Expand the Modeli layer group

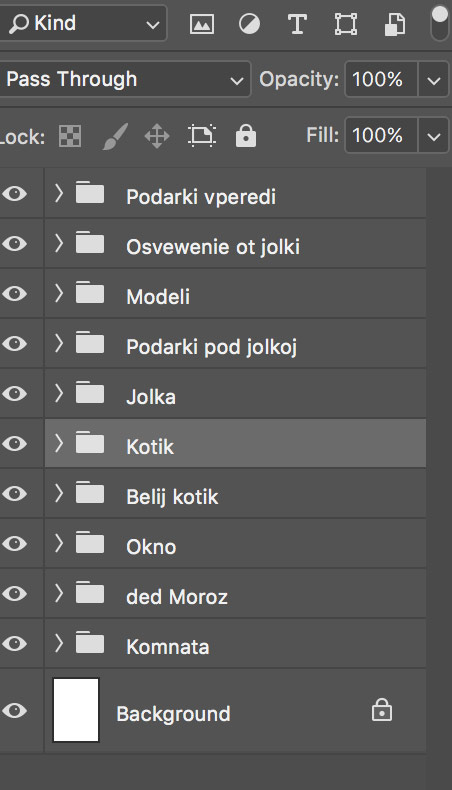(59, 293)
